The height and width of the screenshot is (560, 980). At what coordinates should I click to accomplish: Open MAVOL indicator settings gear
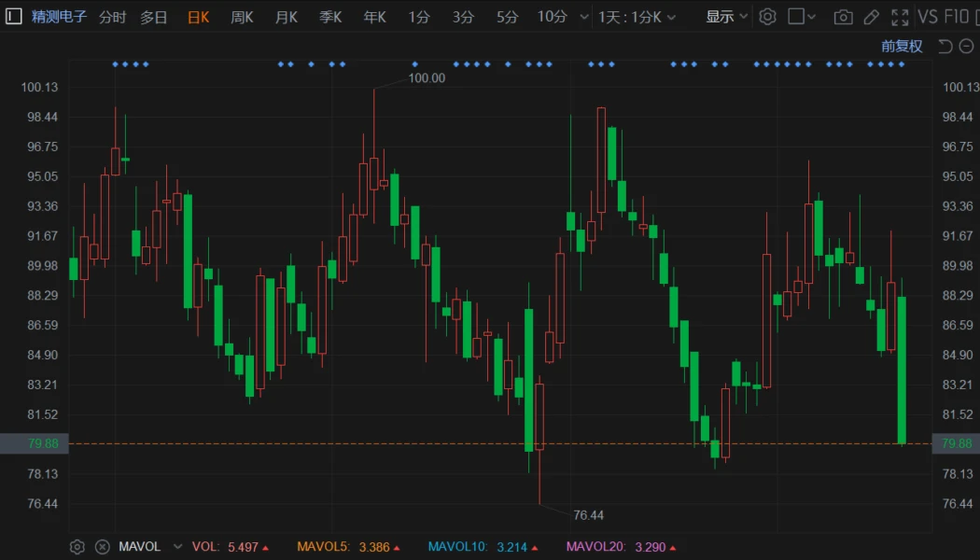click(x=77, y=547)
